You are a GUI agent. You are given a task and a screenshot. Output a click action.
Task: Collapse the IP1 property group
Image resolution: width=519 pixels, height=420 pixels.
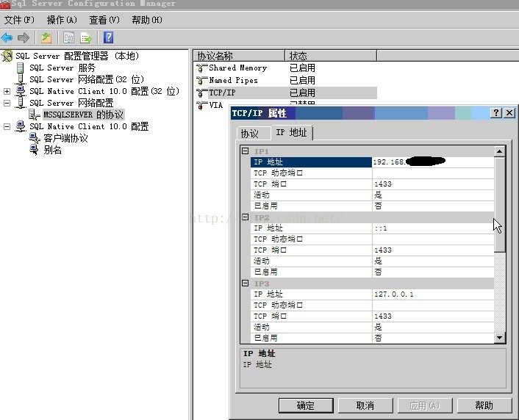coord(246,151)
